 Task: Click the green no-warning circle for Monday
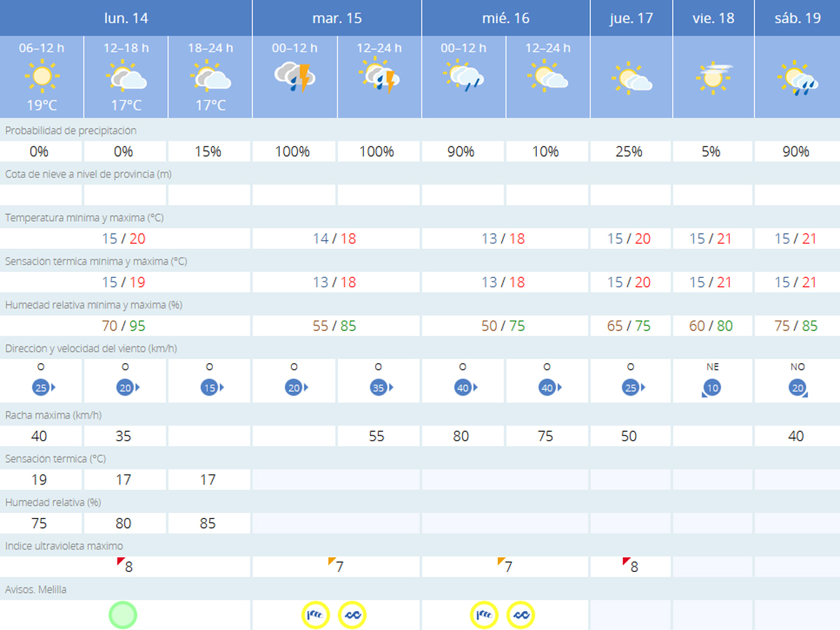pos(123,615)
